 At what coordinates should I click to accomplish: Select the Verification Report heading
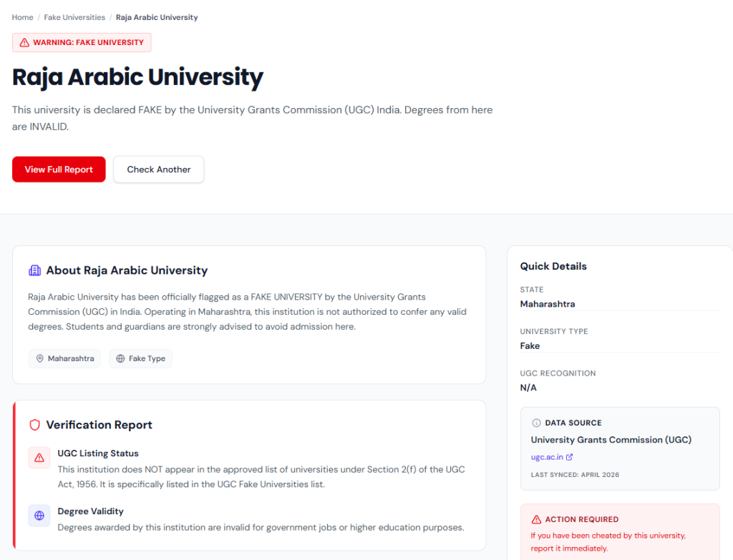[99, 425]
